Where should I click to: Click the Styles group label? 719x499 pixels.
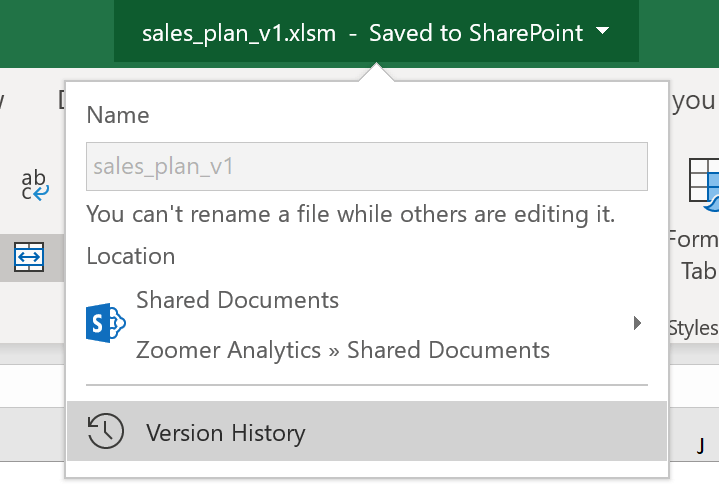pos(693,327)
